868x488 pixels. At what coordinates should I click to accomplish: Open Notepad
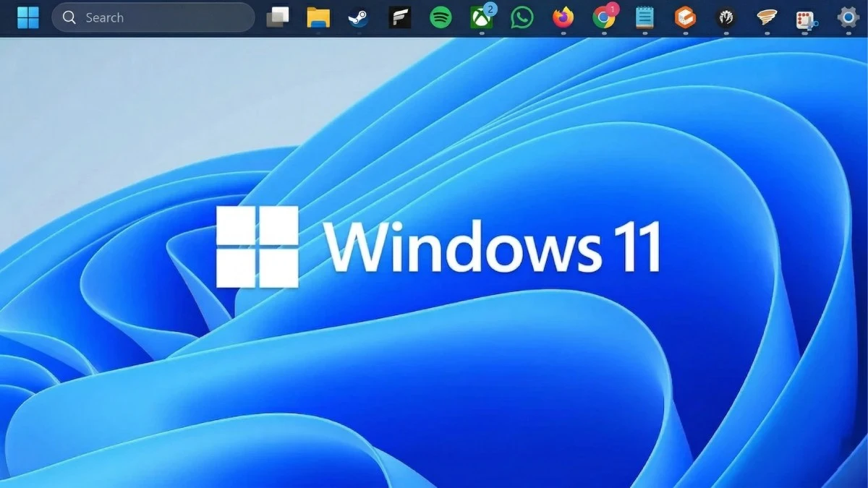pos(644,19)
